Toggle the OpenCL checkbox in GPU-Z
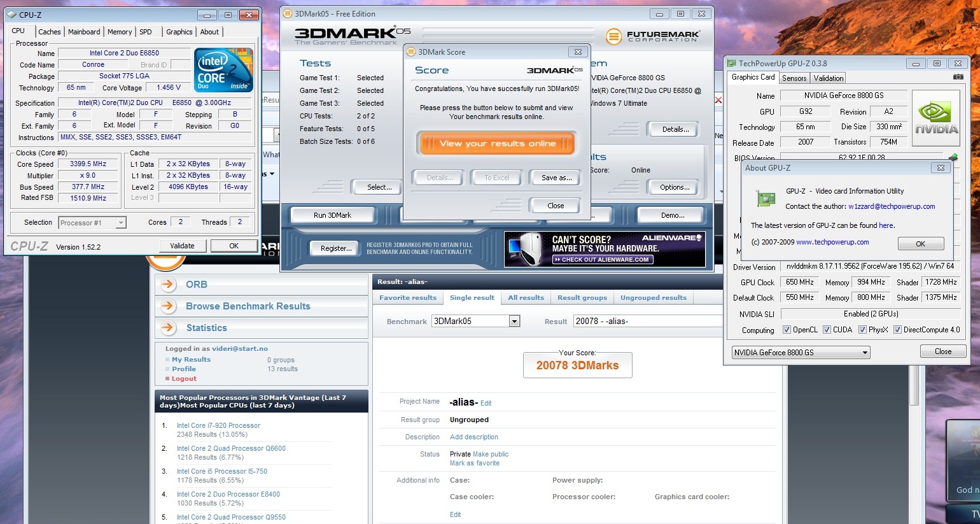980x524 pixels. tap(787, 330)
